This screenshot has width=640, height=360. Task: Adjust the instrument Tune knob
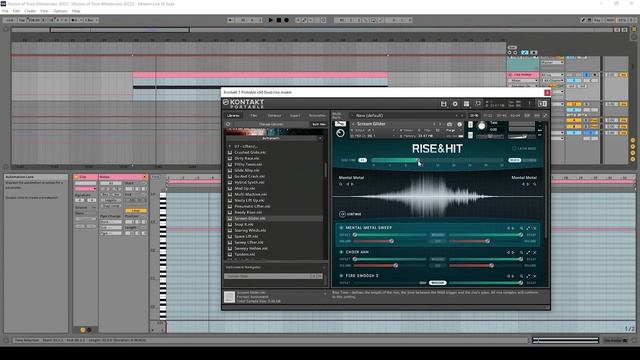[x=482, y=126]
